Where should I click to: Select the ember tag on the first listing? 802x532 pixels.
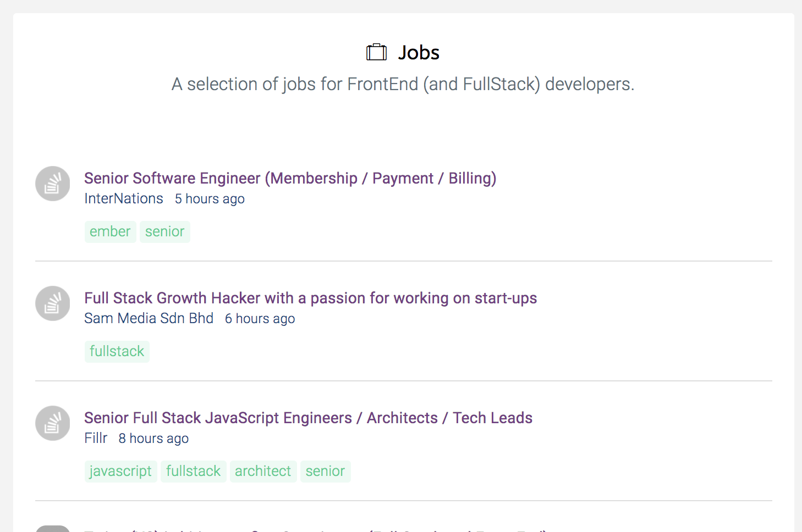click(110, 231)
